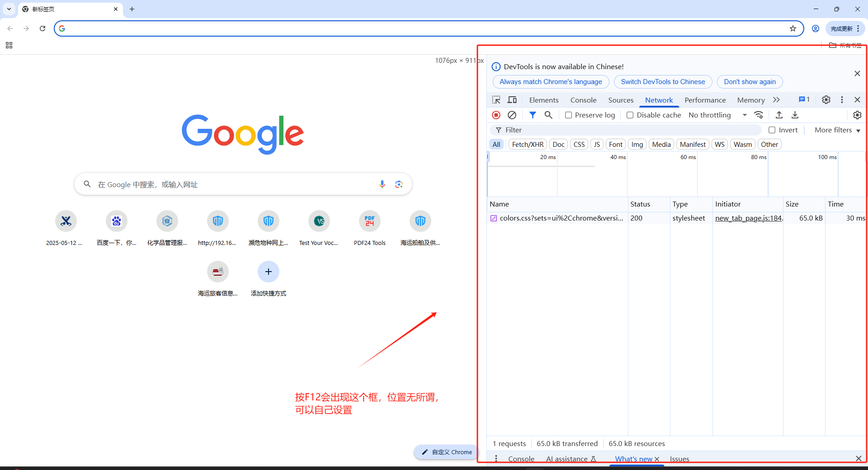This screenshot has height=470, width=868.
Task: Open the 完成更新 Chrome menu
Action: point(845,28)
